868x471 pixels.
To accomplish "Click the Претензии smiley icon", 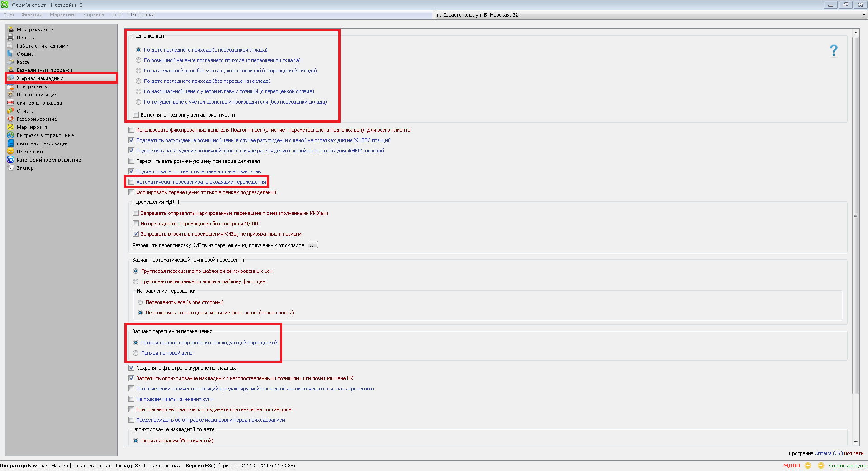I will click(x=10, y=152).
